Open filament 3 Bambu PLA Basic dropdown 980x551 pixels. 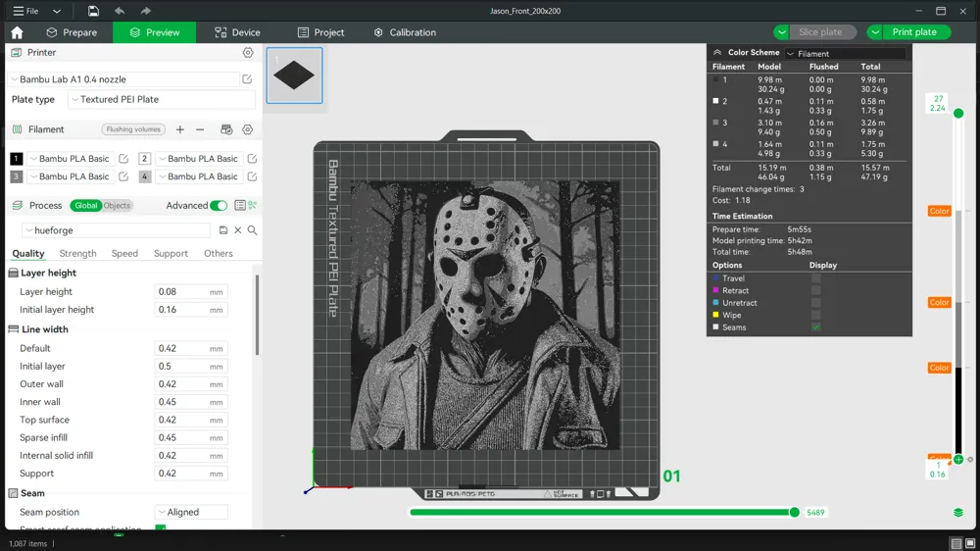(x=72, y=176)
